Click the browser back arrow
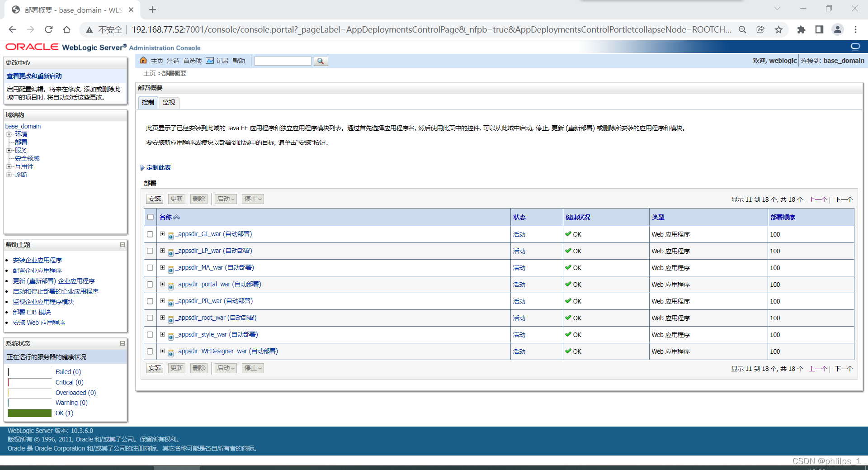Viewport: 868px width, 470px height. pos(13,30)
